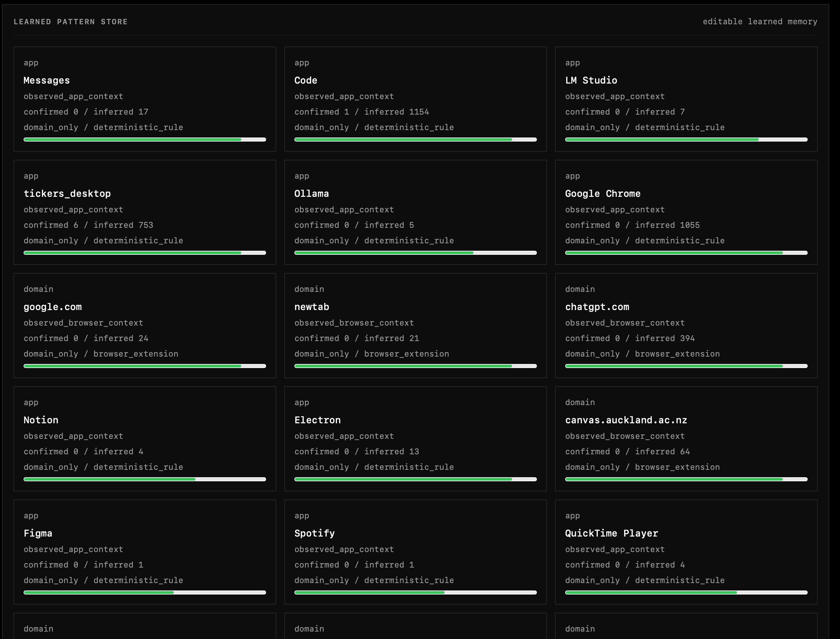Image resolution: width=840 pixels, height=639 pixels.
Task: Click observed_app_context under Notion
Action: point(73,436)
